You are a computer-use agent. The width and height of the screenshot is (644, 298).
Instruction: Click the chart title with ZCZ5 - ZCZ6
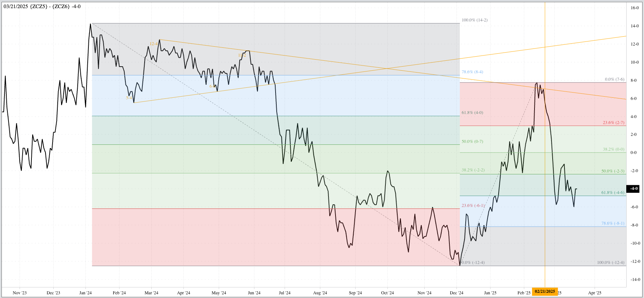[42, 7]
